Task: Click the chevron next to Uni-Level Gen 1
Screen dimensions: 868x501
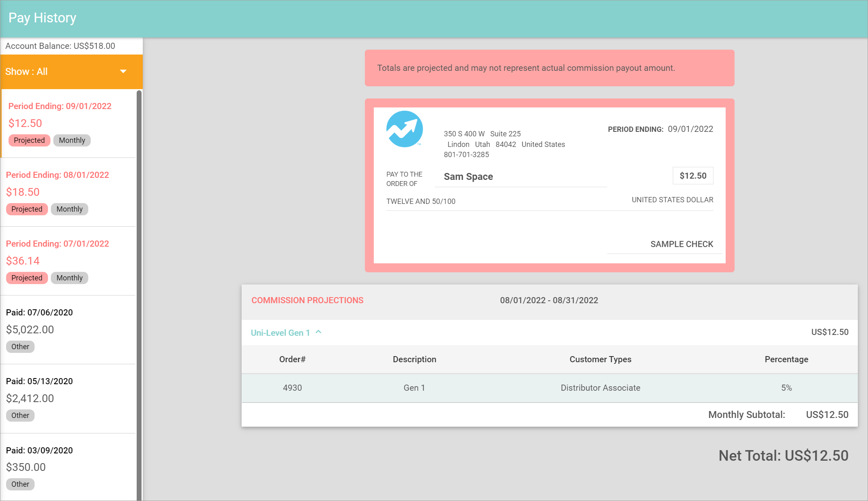Action: tap(318, 332)
